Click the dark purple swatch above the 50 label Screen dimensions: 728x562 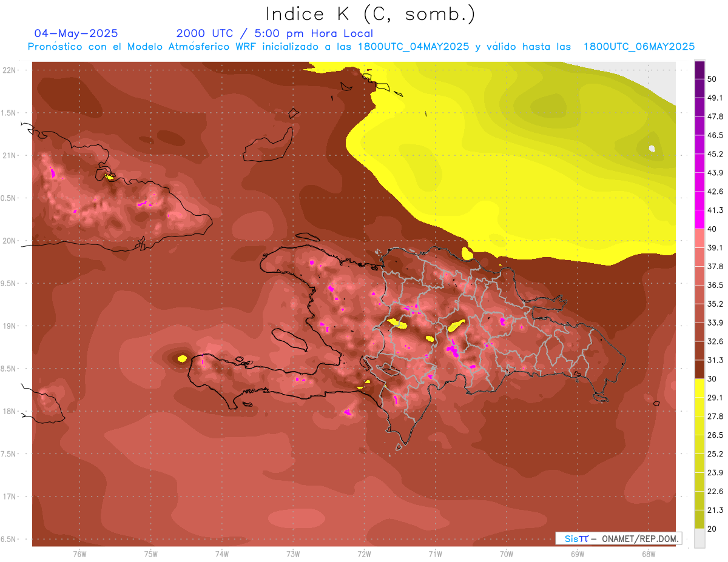[699, 70]
